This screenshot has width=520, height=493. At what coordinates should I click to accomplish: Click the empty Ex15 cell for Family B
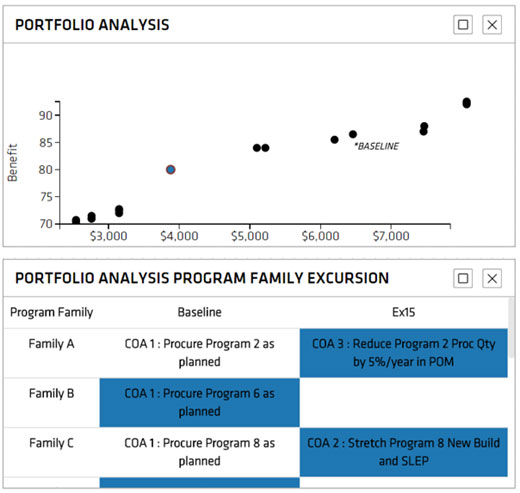pos(404,403)
